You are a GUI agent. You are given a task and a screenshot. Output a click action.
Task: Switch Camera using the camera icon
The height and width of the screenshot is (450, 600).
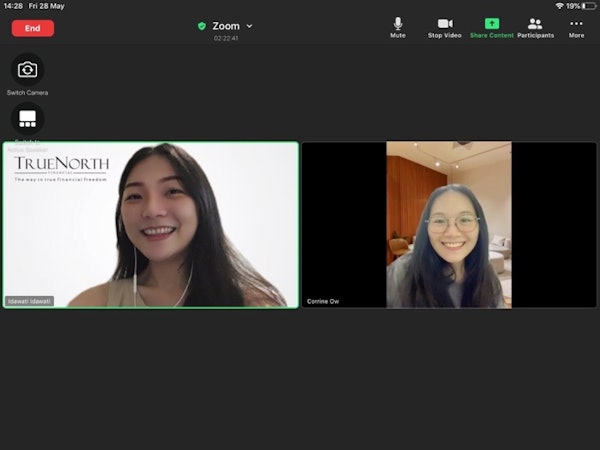click(x=28, y=70)
